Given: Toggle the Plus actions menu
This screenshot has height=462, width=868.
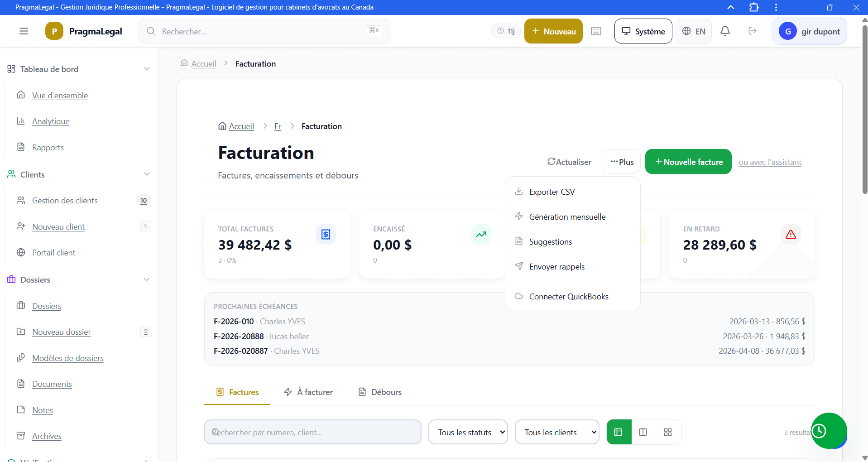Looking at the screenshot, I should pos(622,162).
